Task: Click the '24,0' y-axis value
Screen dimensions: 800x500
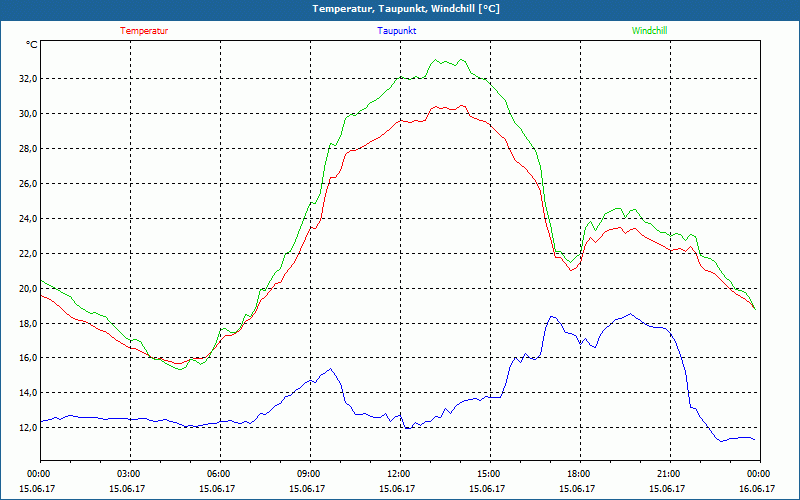Action: [x=29, y=218]
